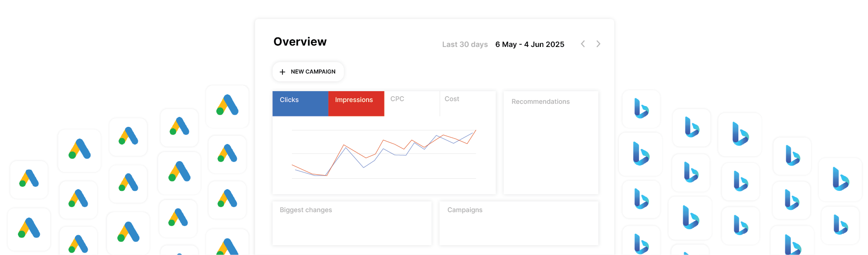The height and width of the screenshot is (255, 868).
Task: Select the Impressions metric tab
Action: [357, 103]
